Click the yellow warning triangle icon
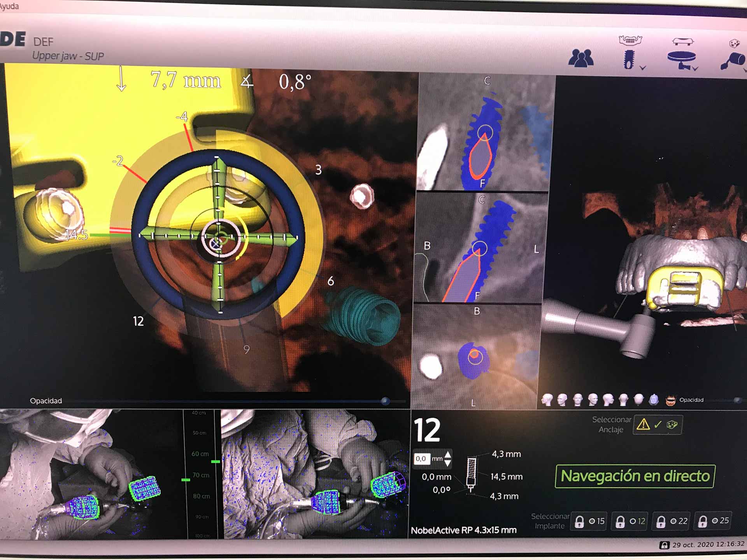This screenshot has width=747, height=560. coord(643,424)
